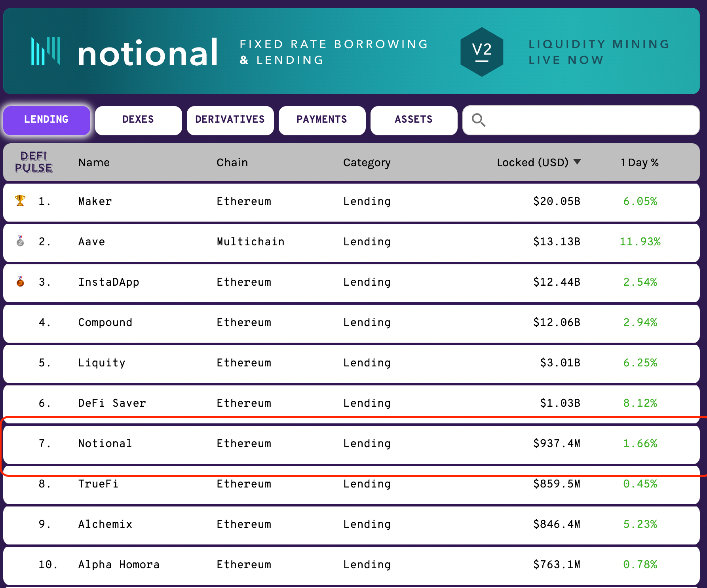Click InstaDApp's $12.44B locked value

pyautogui.click(x=557, y=282)
